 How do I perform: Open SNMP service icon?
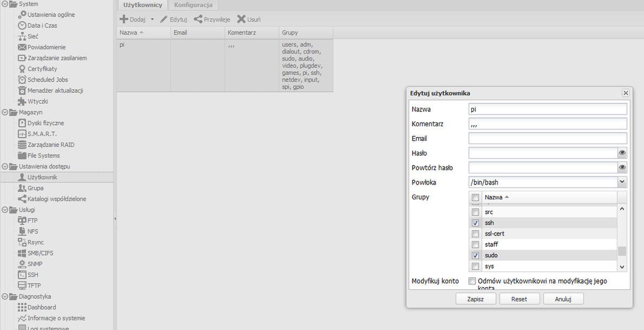pos(22,264)
